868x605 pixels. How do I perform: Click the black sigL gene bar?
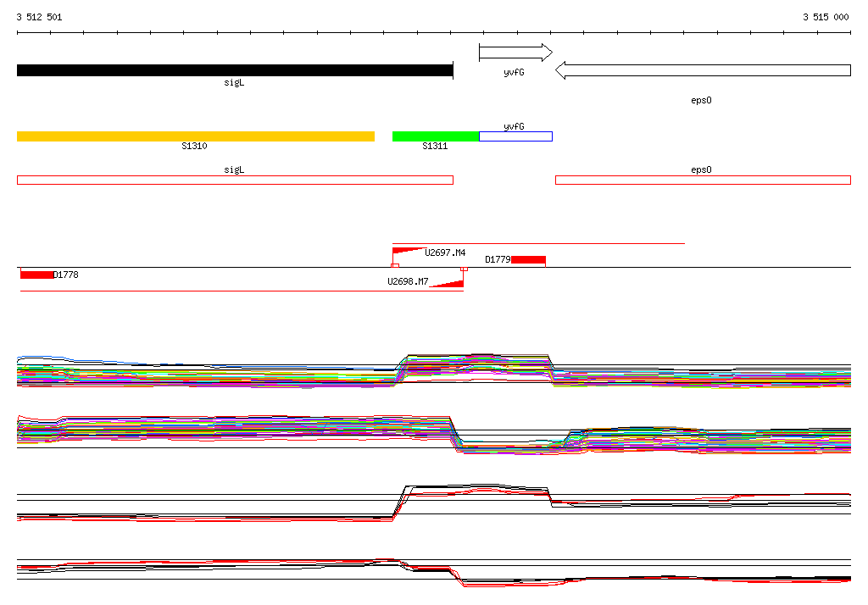pyautogui.click(x=235, y=70)
